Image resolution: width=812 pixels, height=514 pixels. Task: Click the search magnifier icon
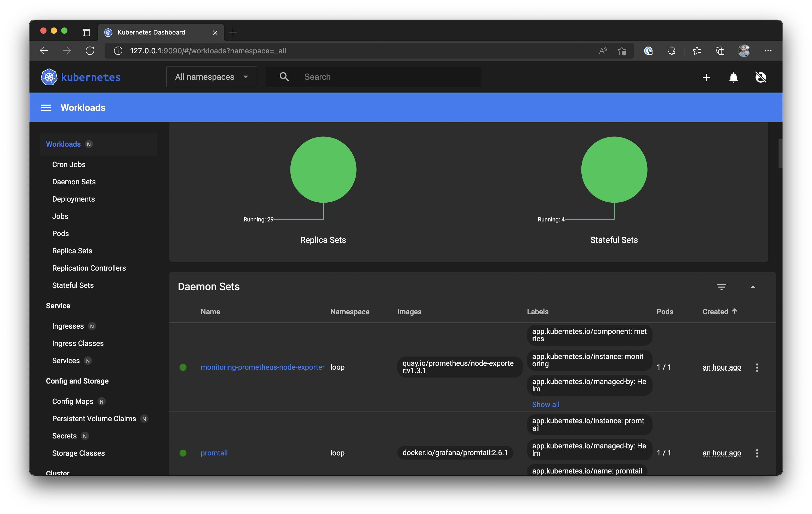pyautogui.click(x=284, y=77)
